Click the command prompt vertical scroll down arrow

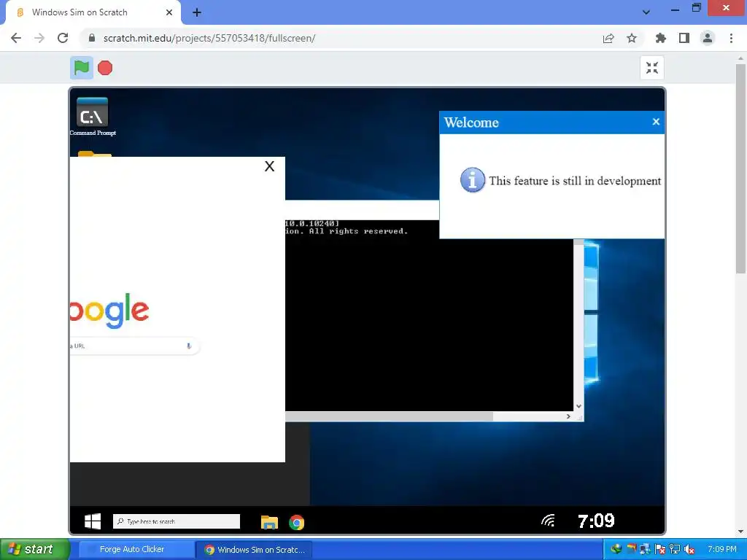point(578,406)
